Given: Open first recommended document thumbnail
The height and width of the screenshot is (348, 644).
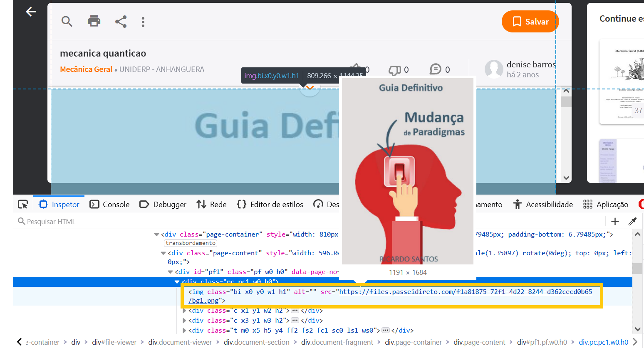Looking at the screenshot, I should pos(622,81).
